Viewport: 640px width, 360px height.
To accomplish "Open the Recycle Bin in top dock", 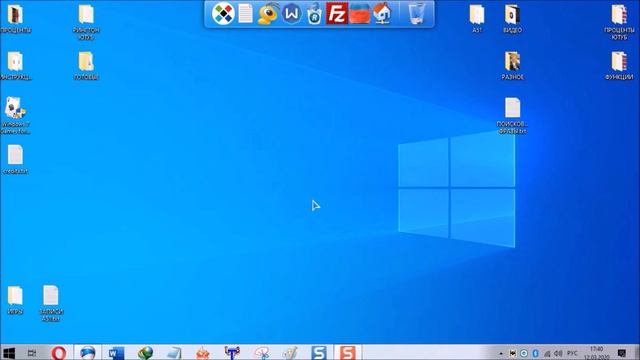I will point(417,13).
